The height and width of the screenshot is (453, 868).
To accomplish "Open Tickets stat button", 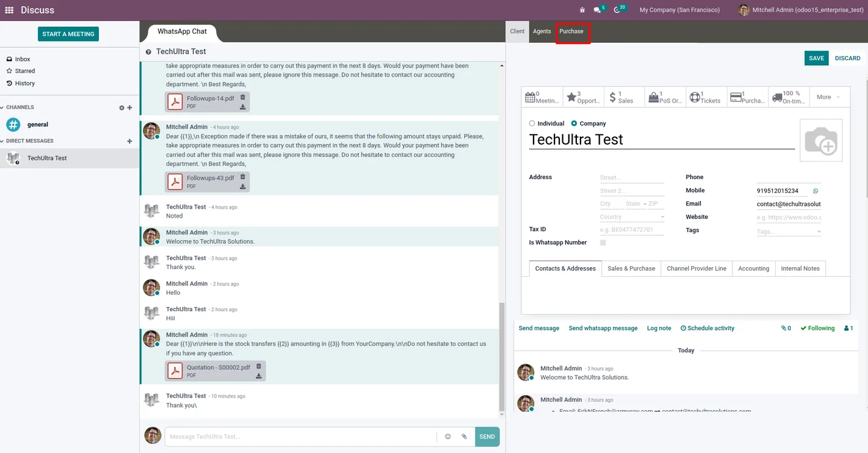I will tap(706, 97).
